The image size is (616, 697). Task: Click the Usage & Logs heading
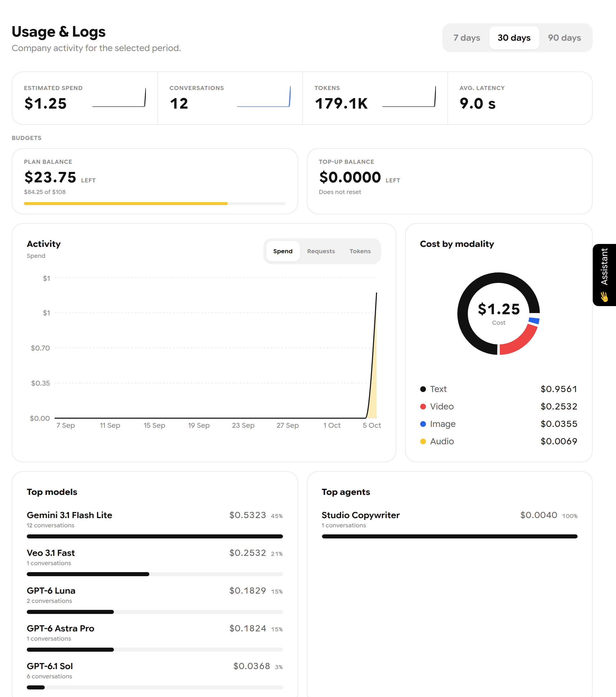pos(59,32)
